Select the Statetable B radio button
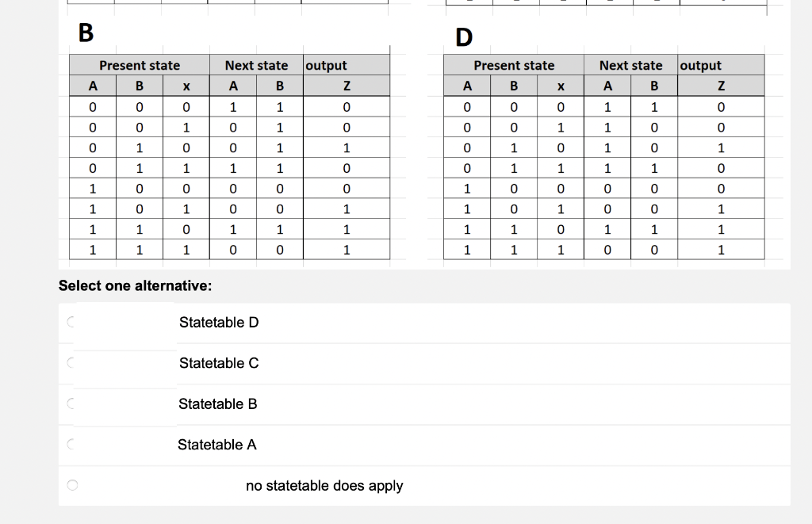The height and width of the screenshot is (524, 812). [x=71, y=404]
